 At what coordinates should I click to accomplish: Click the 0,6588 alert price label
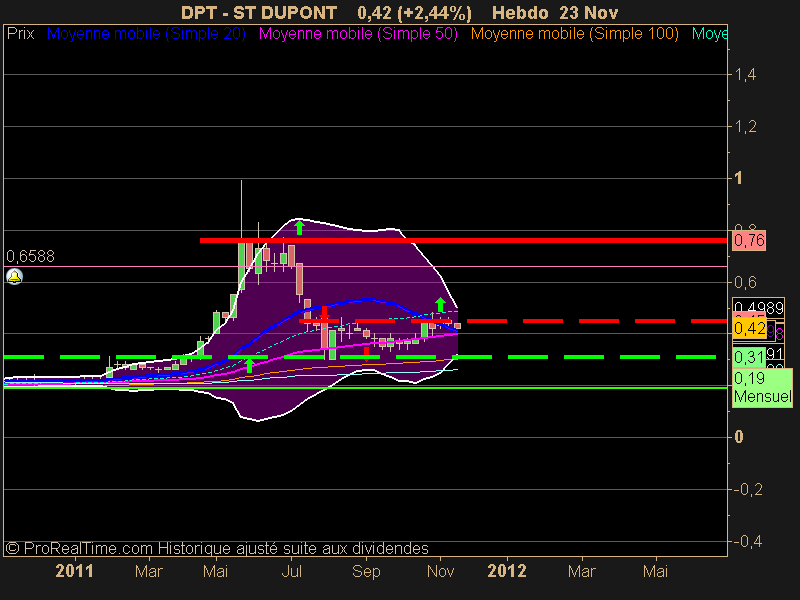(31, 256)
